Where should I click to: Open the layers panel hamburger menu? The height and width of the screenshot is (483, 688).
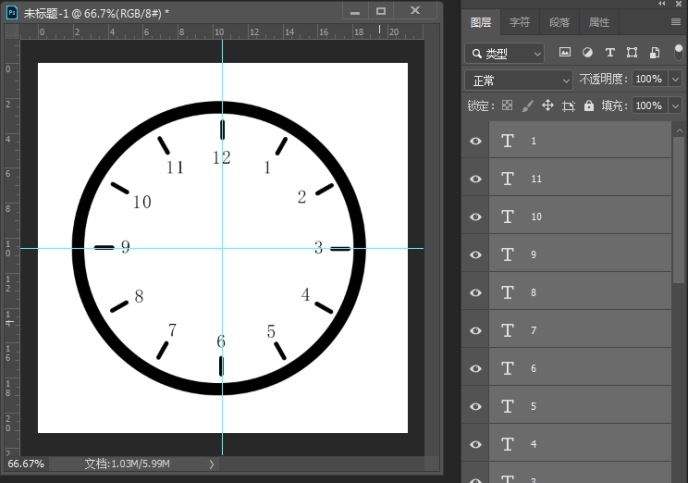(x=676, y=22)
